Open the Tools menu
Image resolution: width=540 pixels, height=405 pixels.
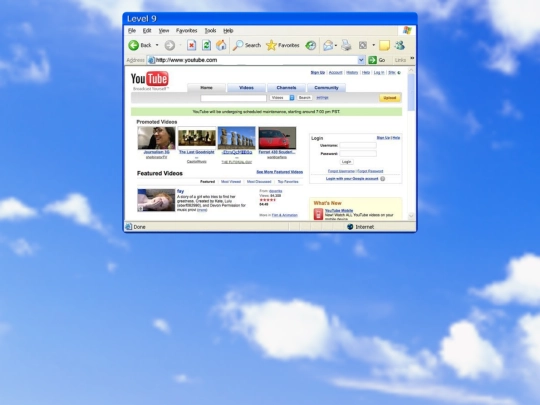pos(210,31)
